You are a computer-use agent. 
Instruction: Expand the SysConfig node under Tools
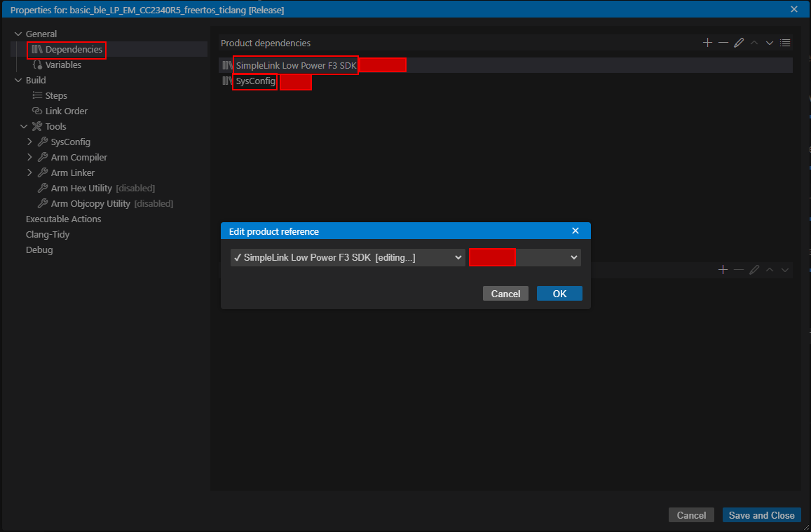[29, 142]
